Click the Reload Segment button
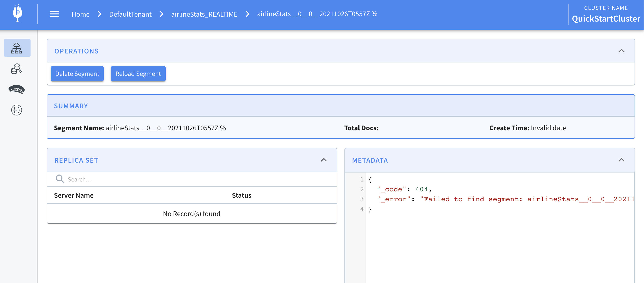The width and height of the screenshot is (644, 283). [138, 74]
